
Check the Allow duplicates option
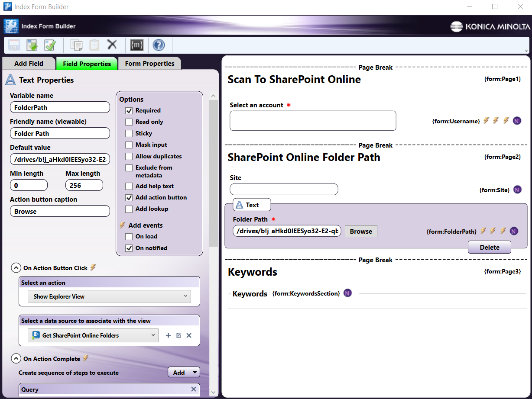(129, 156)
